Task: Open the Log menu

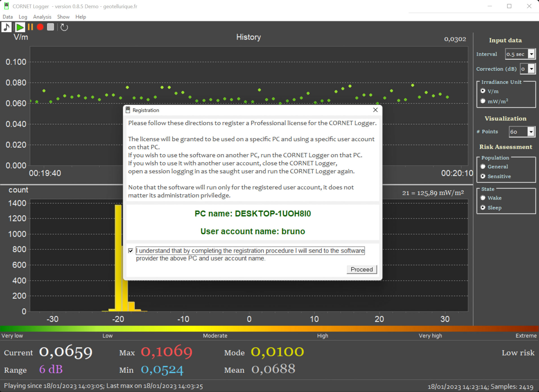Action: click(23, 17)
